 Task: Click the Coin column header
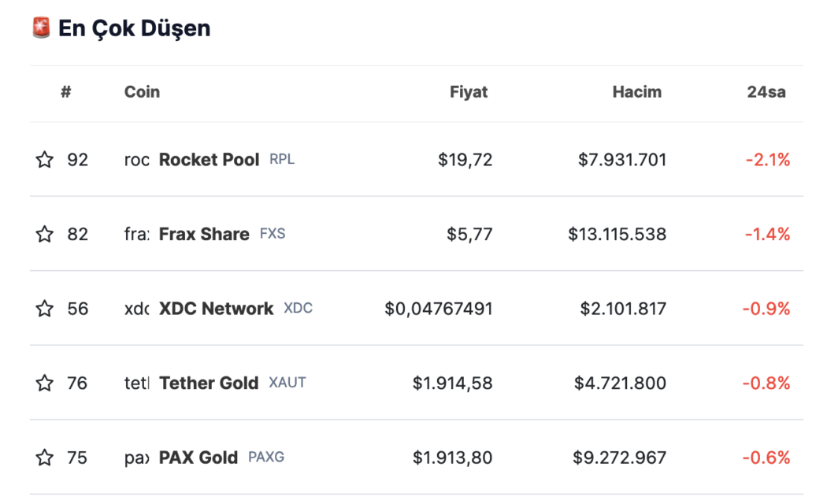pos(142,91)
